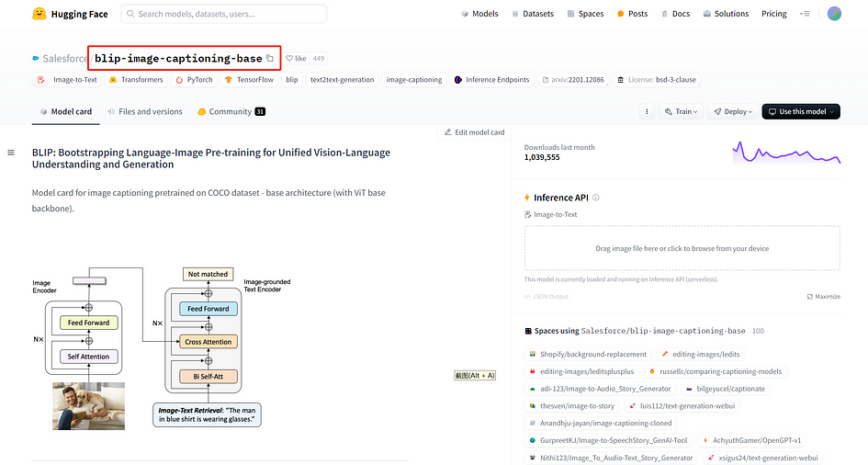Viewport: 868px width, 465px height.
Task: Expand the extra navigation menu next to Pricing
Action: [x=805, y=14]
